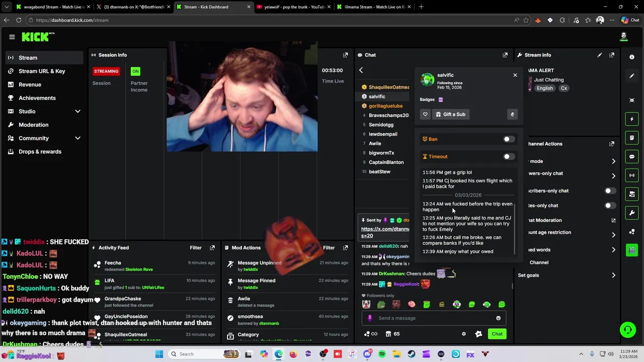Click the green support bubble icon
The height and width of the screenshot is (362, 644).
[x=627, y=330]
